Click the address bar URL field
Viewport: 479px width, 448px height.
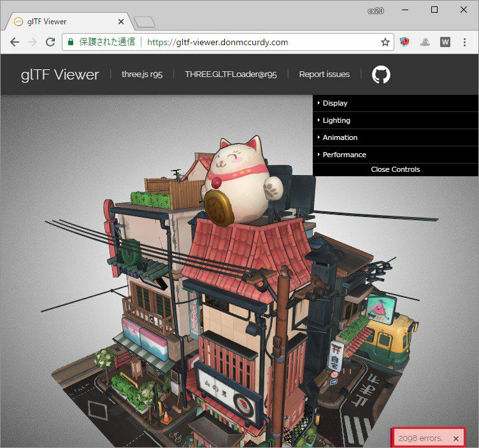227,42
